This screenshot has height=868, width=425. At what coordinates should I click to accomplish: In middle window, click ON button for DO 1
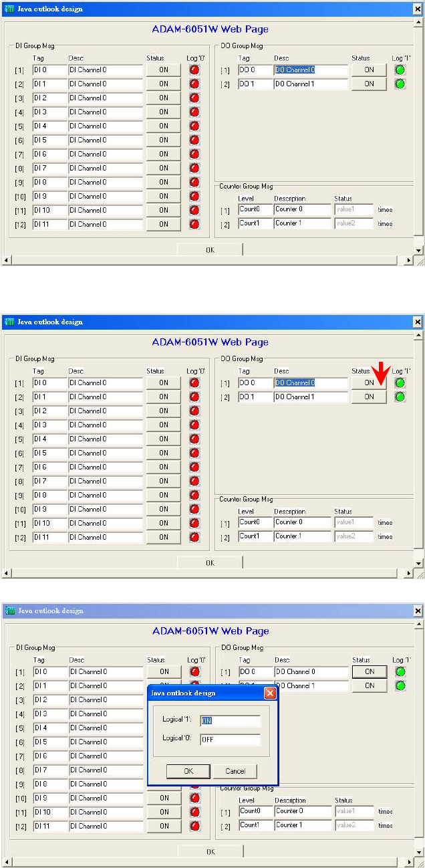click(369, 397)
